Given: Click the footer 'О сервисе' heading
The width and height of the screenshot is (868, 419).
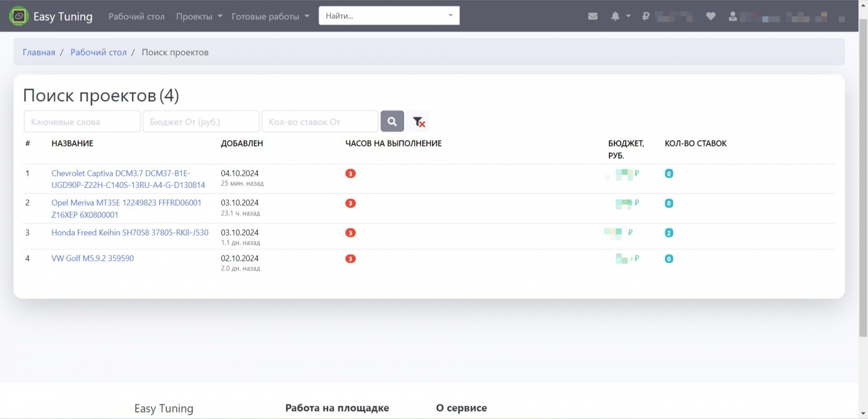Looking at the screenshot, I should 462,408.
